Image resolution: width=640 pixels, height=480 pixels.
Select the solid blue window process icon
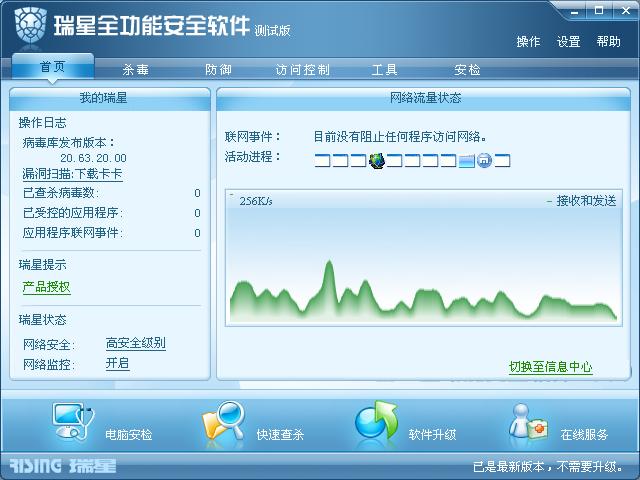tap(466, 161)
